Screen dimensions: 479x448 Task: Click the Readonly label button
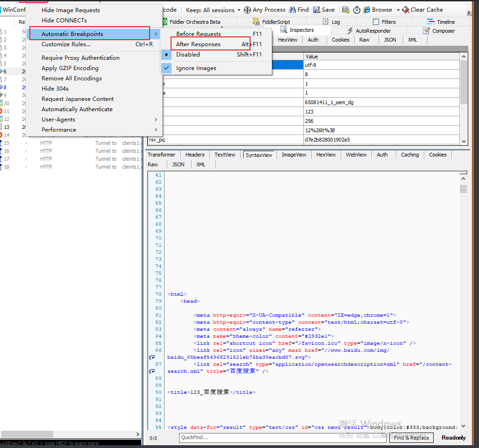(x=454, y=438)
